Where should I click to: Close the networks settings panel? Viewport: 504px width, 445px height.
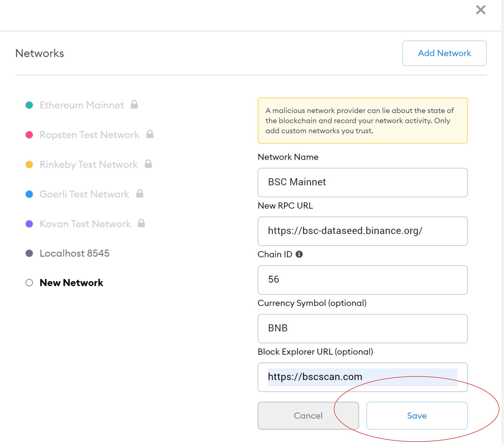pos(480,10)
